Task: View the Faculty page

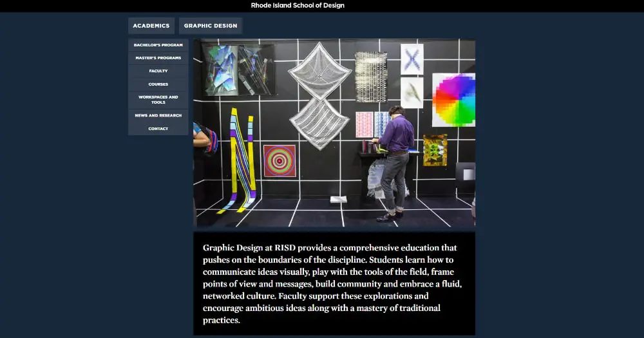Action: [158, 71]
